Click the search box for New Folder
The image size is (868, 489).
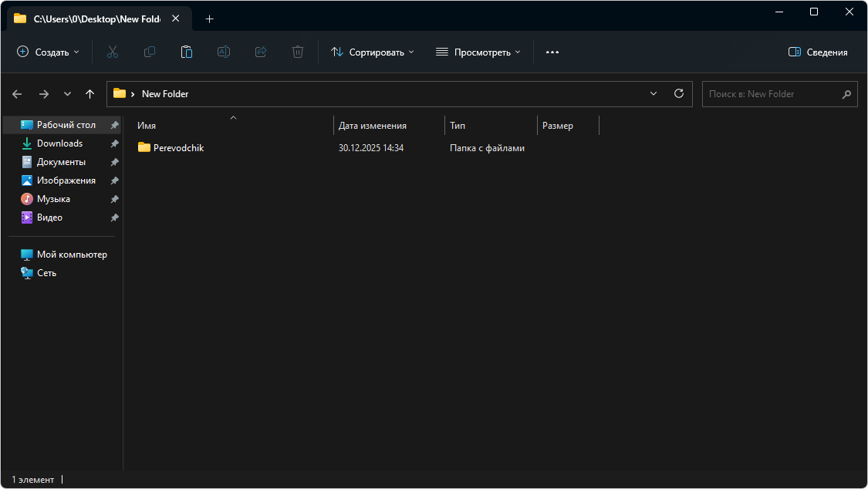pos(772,93)
